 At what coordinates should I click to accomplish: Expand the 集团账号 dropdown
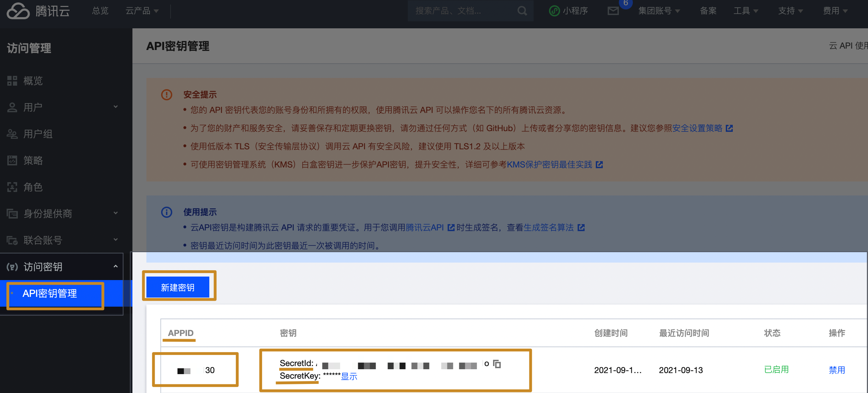point(659,11)
